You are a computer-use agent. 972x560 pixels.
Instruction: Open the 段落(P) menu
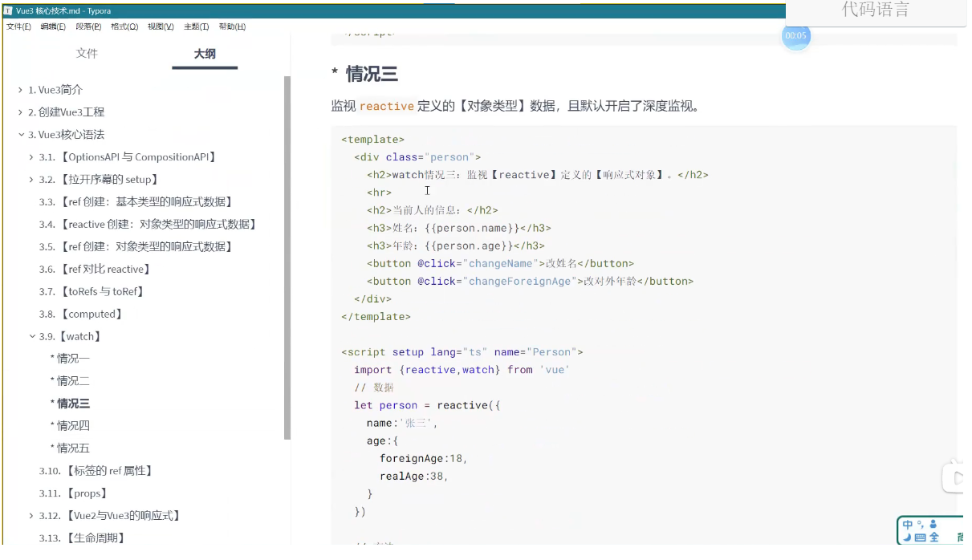pos(88,26)
